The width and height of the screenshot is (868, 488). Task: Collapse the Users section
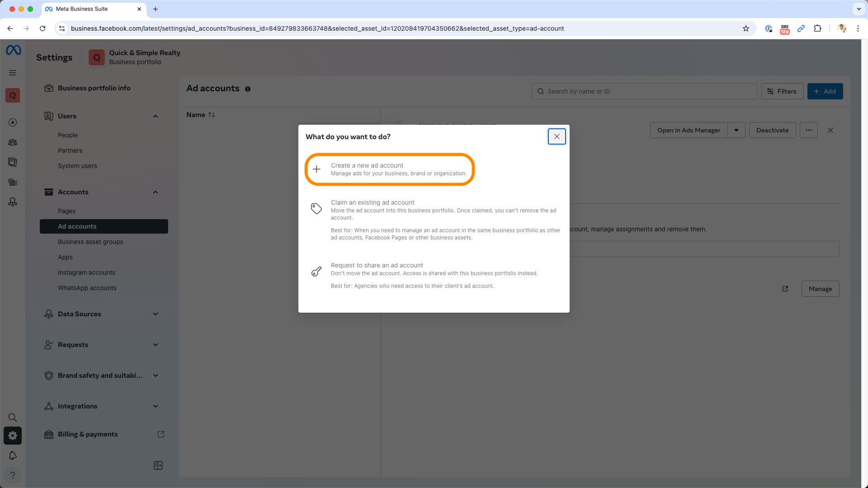click(156, 116)
